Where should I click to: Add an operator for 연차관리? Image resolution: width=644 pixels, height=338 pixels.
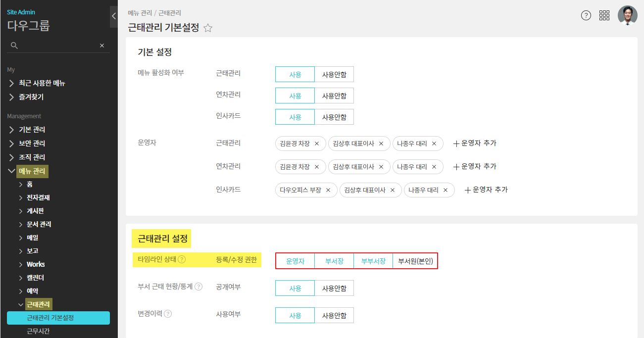pos(475,167)
